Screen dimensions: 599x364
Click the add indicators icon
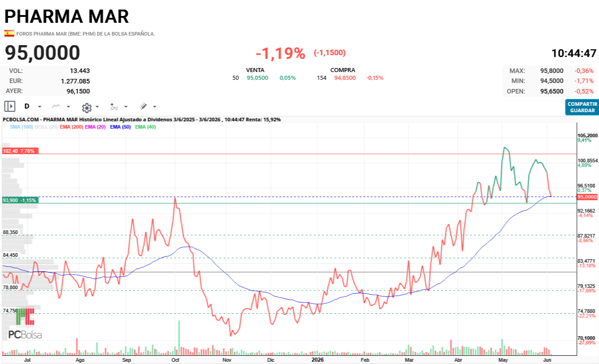click(x=114, y=106)
